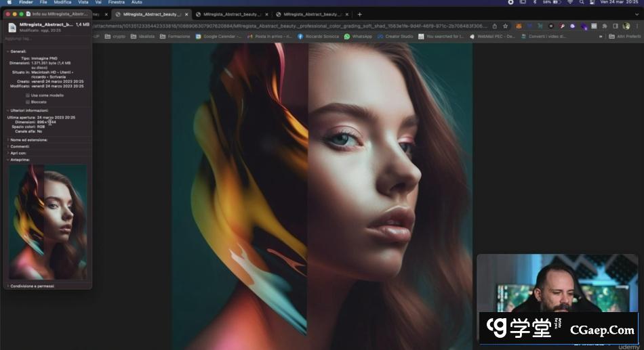The image size is (644, 350).
Task: Click the share icon in address bar
Action: 495,26
